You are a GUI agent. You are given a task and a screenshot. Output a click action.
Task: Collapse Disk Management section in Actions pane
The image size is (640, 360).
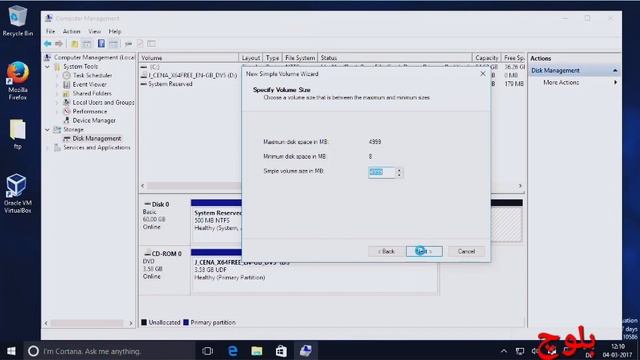[615, 71]
